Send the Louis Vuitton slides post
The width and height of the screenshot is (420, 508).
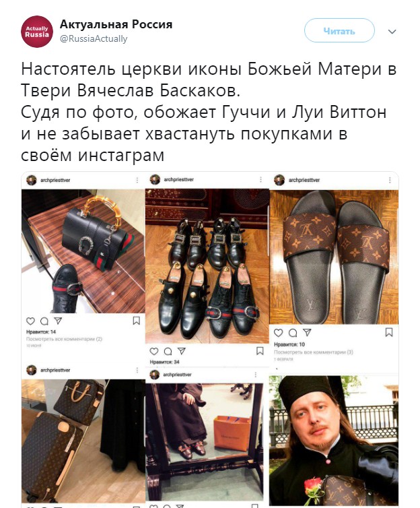[307, 332]
